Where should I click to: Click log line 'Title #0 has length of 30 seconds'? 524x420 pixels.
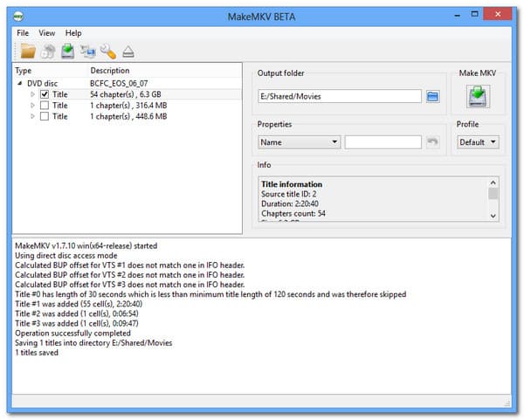click(x=210, y=294)
